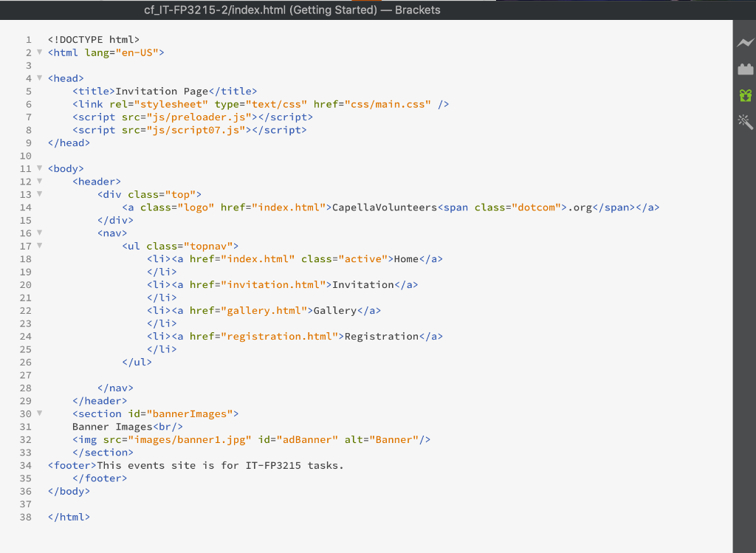Open the Extension Manager brick icon
756x553 pixels.
[x=745, y=69]
